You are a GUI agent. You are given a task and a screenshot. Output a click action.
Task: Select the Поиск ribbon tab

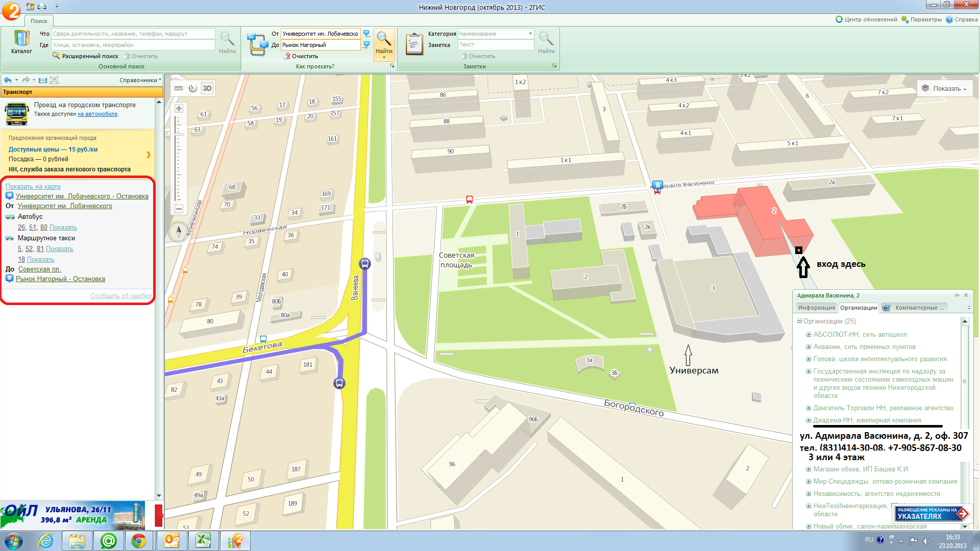39,21
